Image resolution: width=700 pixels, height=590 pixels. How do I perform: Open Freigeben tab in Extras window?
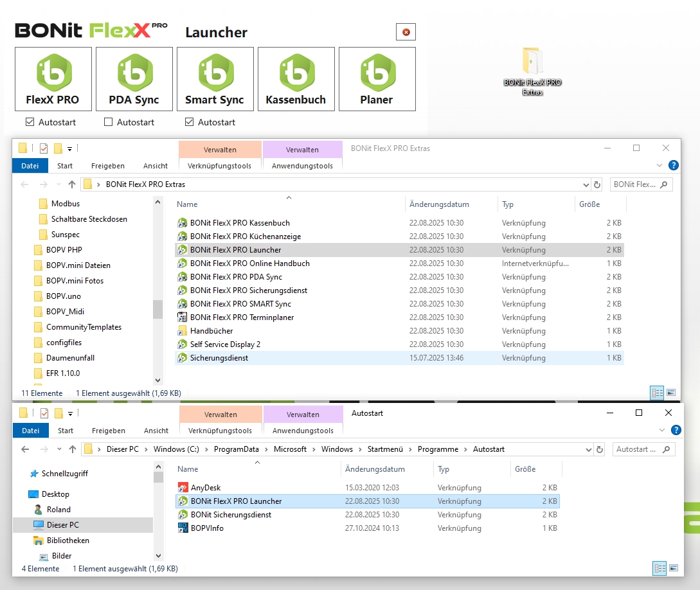[x=107, y=166]
